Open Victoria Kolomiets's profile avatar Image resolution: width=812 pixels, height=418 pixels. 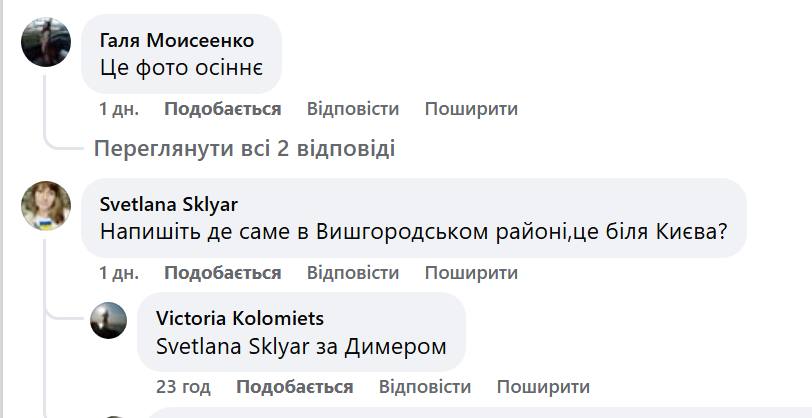point(109,320)
